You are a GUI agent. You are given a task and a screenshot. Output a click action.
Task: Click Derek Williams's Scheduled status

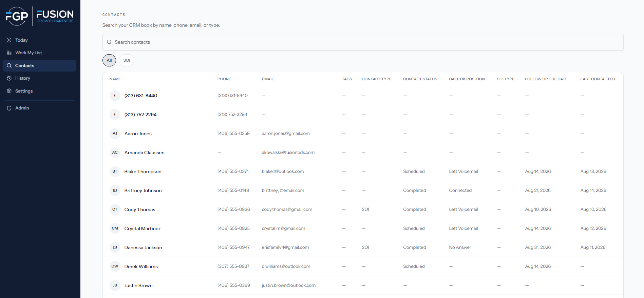point(414,266)
